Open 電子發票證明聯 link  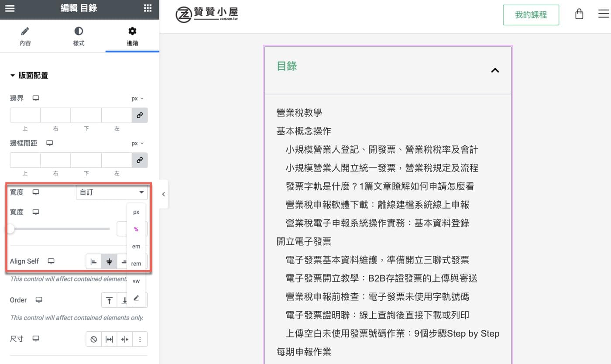point(378,315)
